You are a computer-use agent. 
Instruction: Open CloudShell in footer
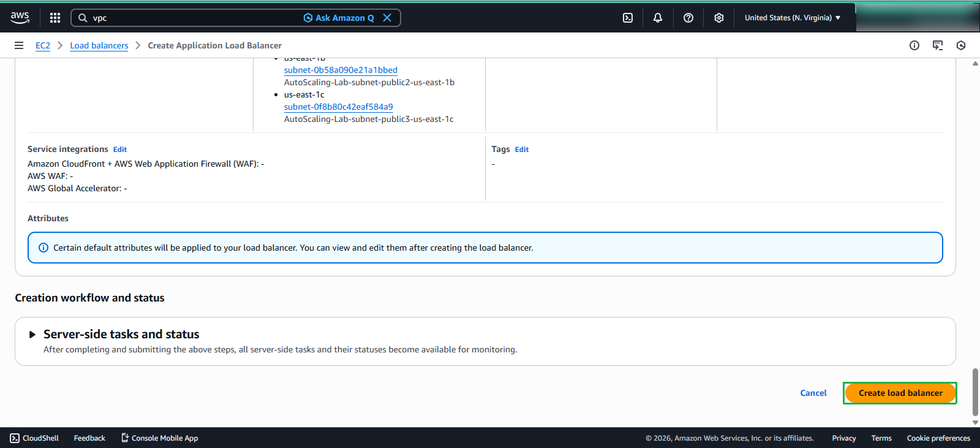coord(34,438)
